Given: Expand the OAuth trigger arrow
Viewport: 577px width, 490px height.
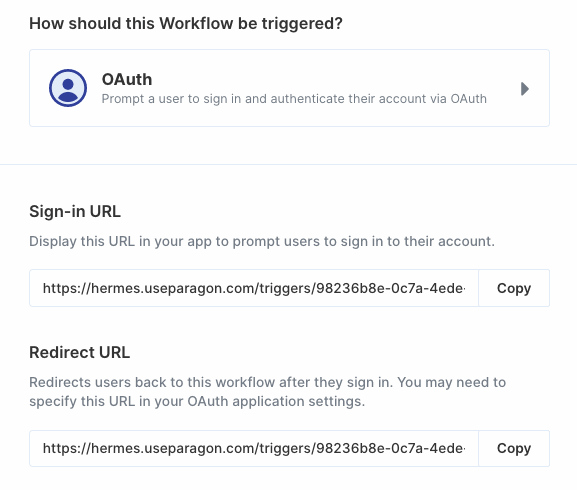Looking at the screenshot, I should (x=525, y=89).
